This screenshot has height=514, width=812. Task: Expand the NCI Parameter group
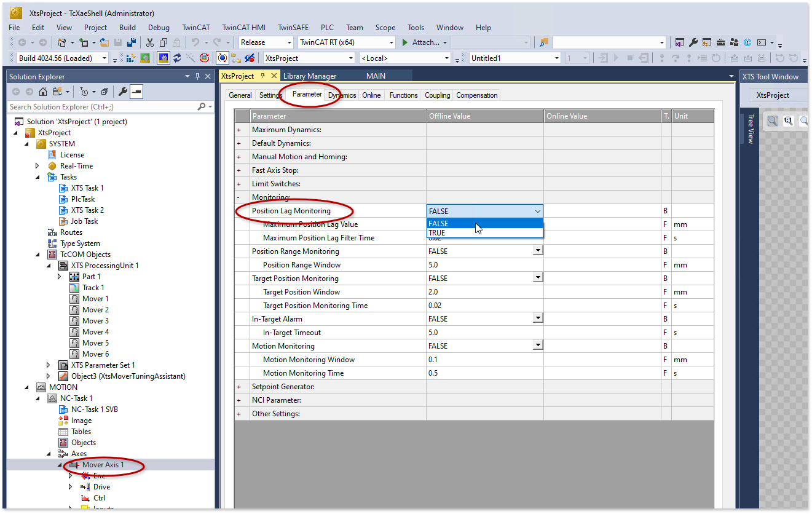(x=239, y=400)
